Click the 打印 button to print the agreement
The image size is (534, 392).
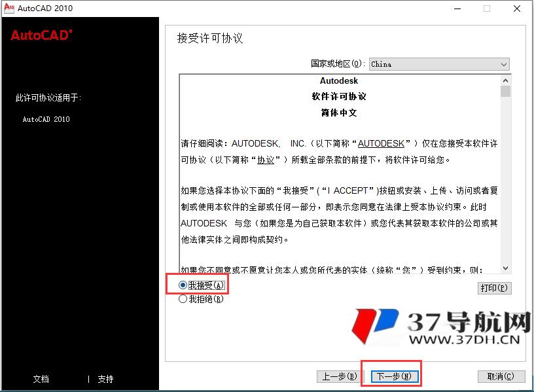(x=495, y=288)
